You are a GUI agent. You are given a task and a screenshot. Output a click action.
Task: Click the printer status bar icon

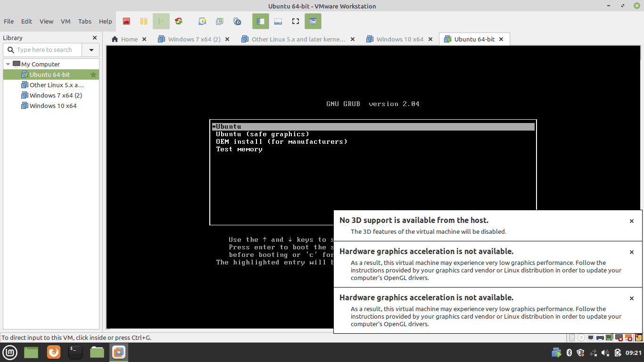(x=600, y=337)
